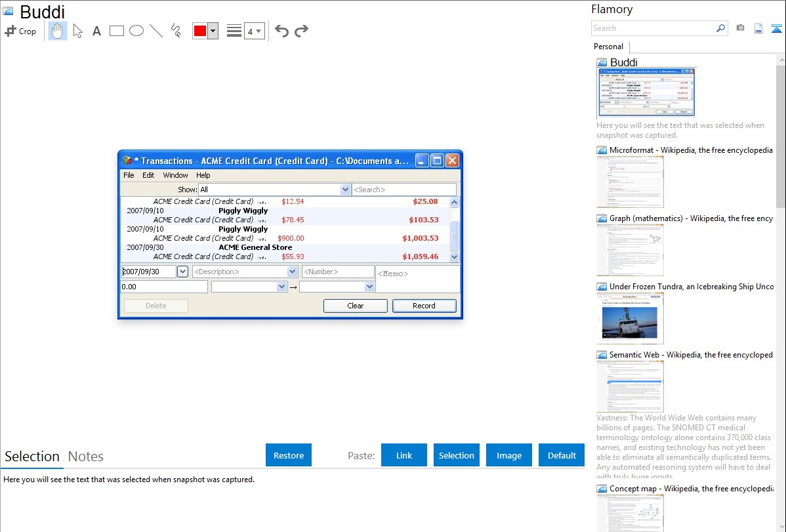The image size is (786, 532).
Task: Select the arrow pointer tool
Action: (x=78, y=31)
